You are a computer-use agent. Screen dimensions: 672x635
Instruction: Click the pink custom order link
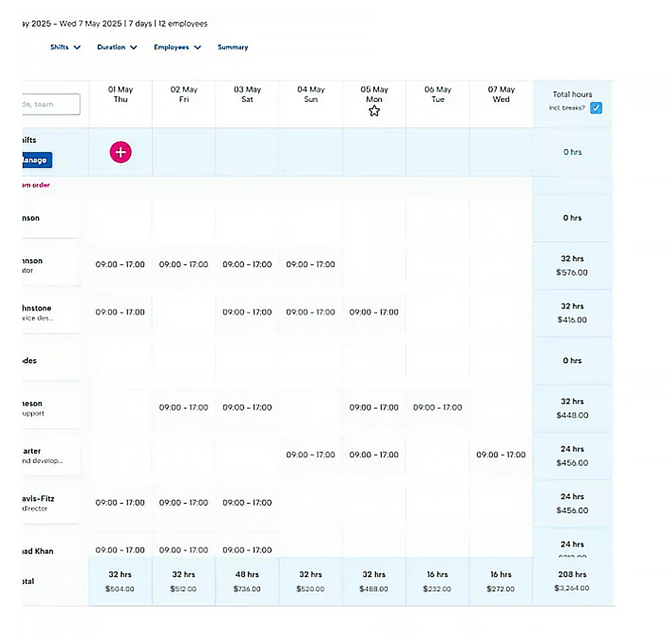[x=36, y=185]
